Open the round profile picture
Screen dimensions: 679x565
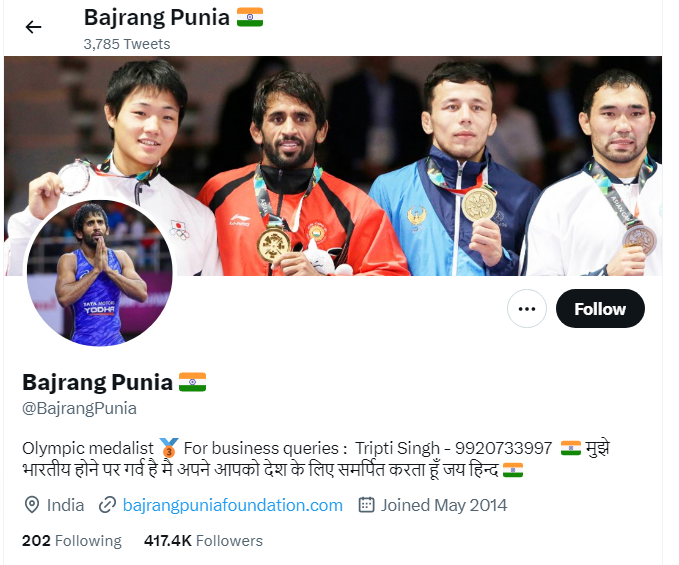point(100,273)
